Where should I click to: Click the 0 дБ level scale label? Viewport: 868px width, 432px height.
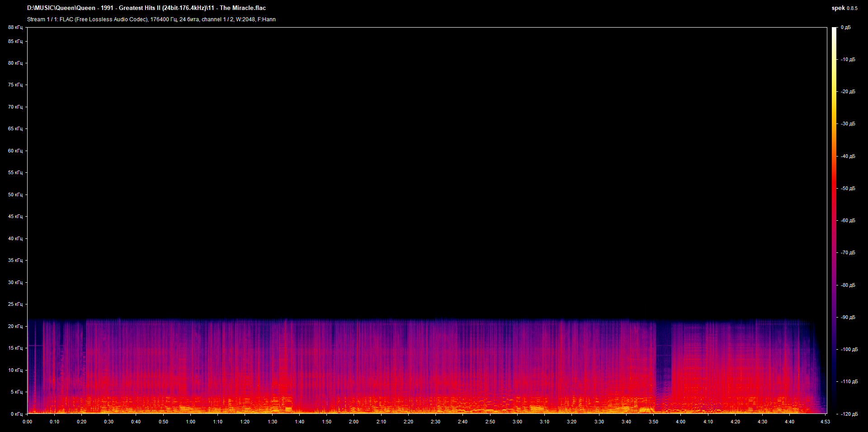[846, 28]
